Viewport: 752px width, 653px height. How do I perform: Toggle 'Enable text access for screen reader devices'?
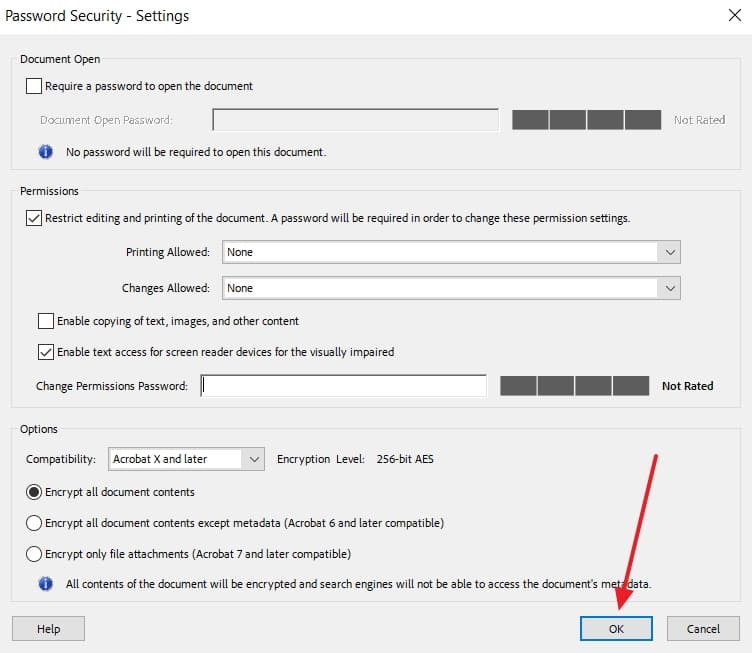[46, 352]
